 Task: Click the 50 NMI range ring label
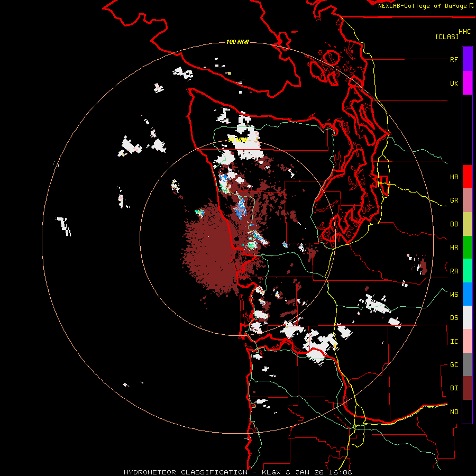point(237,140)
